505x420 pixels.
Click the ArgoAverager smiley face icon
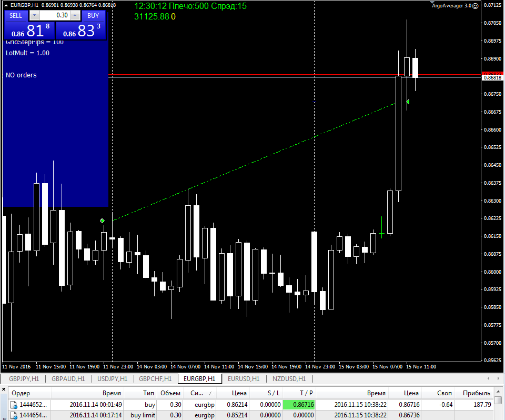click(476, 6)
